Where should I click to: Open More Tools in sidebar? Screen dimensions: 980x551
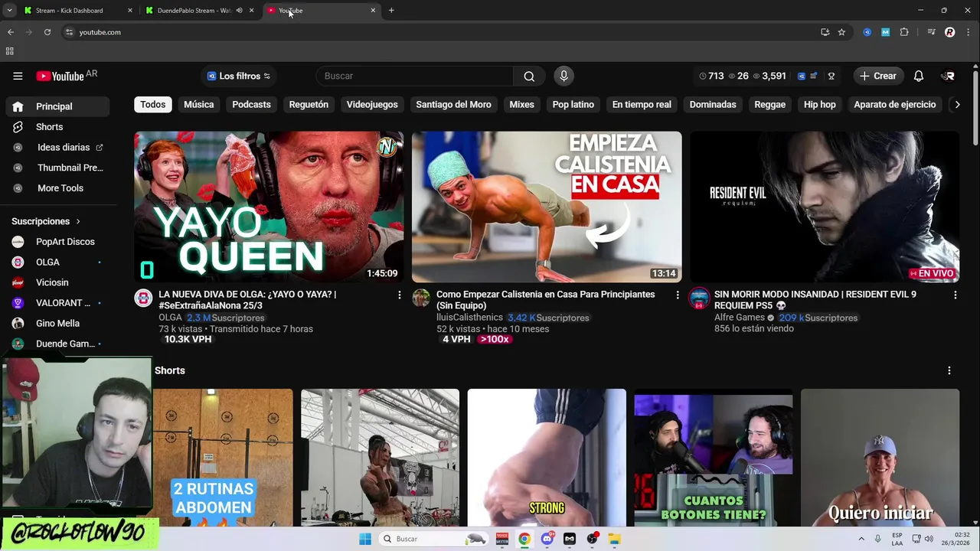point(57,188)
